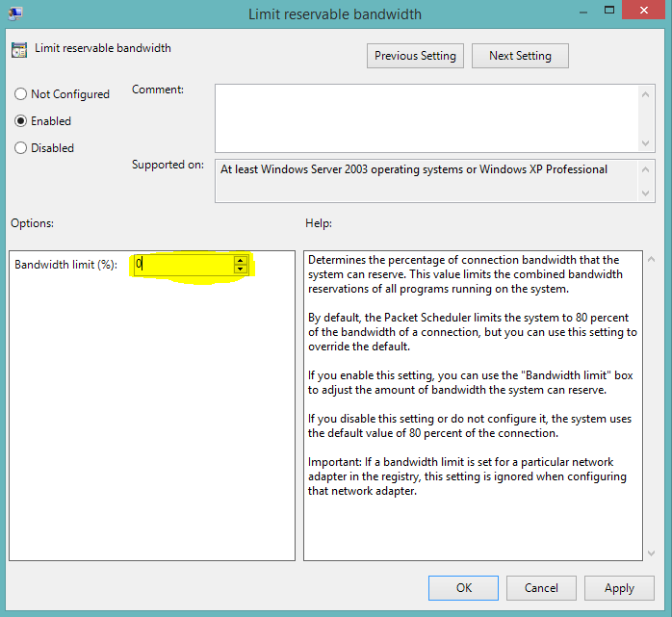Click the Apply button
The height and width of the screenshot is (617, 672).
(619, 588)
